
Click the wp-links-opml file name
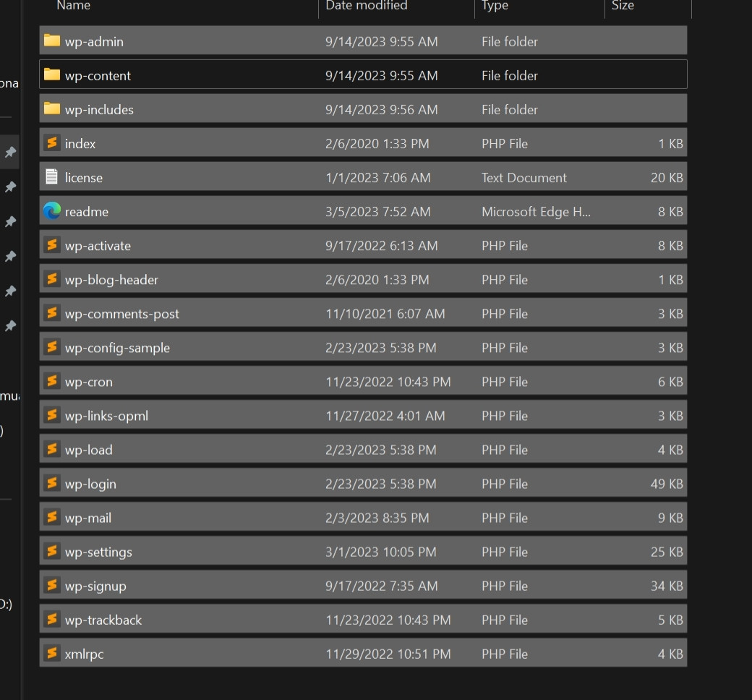106,416
